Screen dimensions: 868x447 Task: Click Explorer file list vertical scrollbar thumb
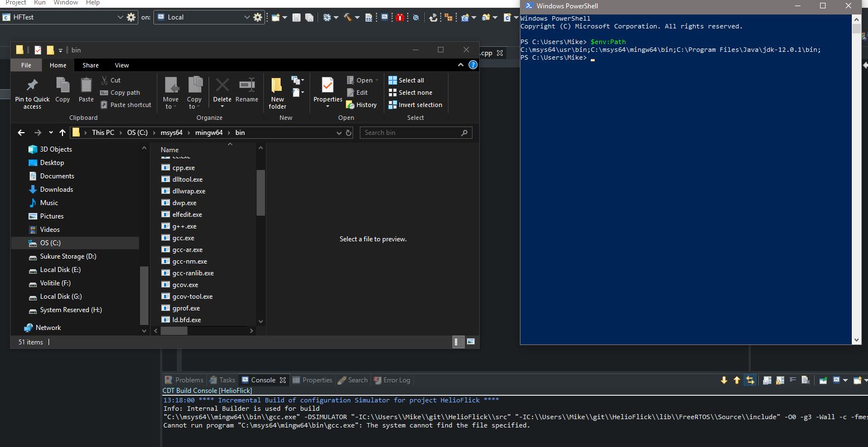tap(261, 193)
